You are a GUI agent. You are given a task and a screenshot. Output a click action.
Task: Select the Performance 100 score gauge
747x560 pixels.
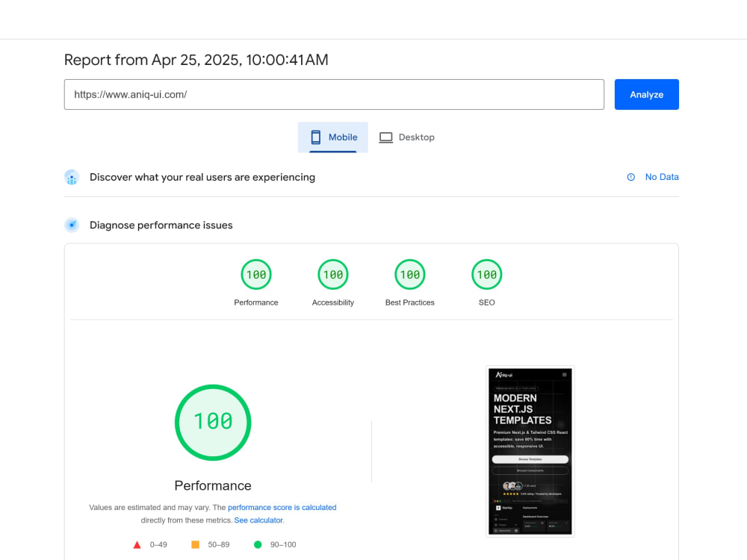256,274
